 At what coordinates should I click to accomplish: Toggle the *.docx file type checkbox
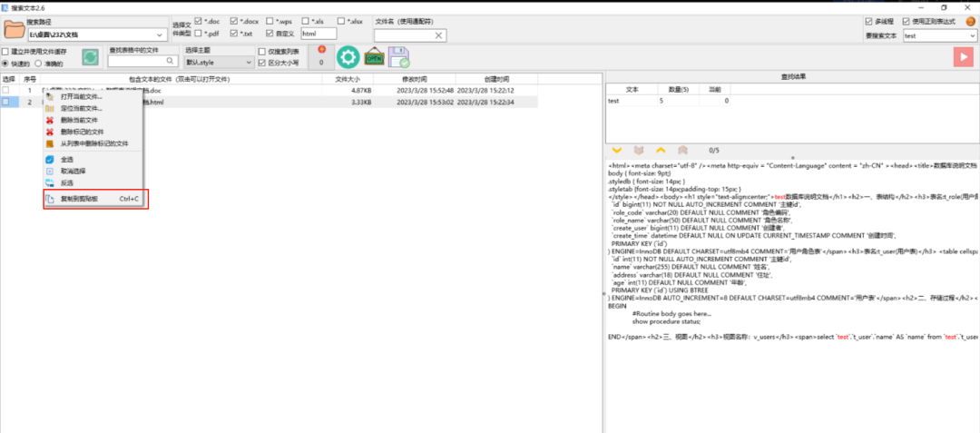pyautogui.click(x=234, y=21)
